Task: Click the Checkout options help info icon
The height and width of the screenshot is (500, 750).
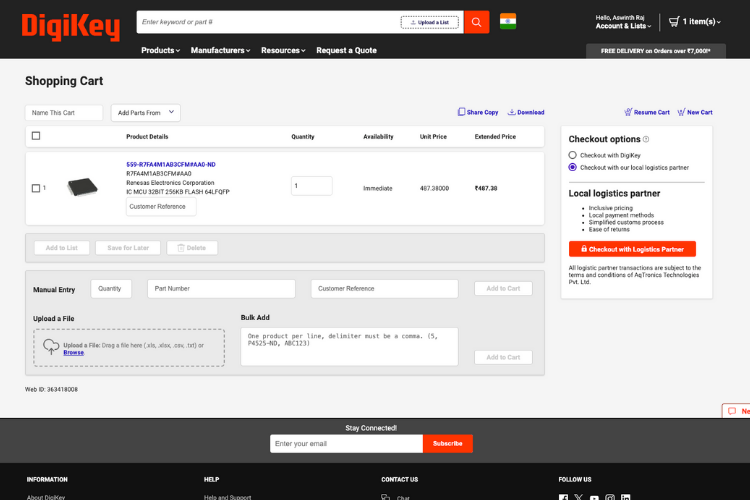Action: click(646, 139)
